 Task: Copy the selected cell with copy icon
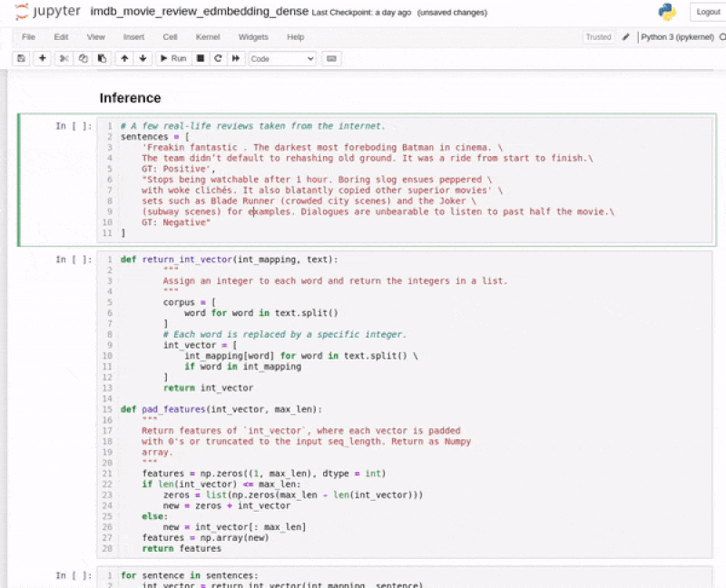tap(83, 58)
